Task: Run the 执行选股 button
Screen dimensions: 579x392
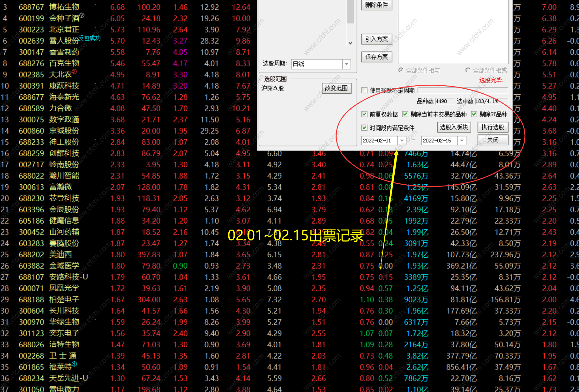Action: (x=493, y=127)
